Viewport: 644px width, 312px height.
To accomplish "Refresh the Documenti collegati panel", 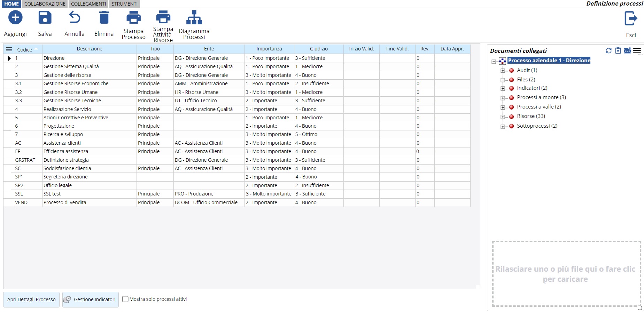I will pos(608,51).
